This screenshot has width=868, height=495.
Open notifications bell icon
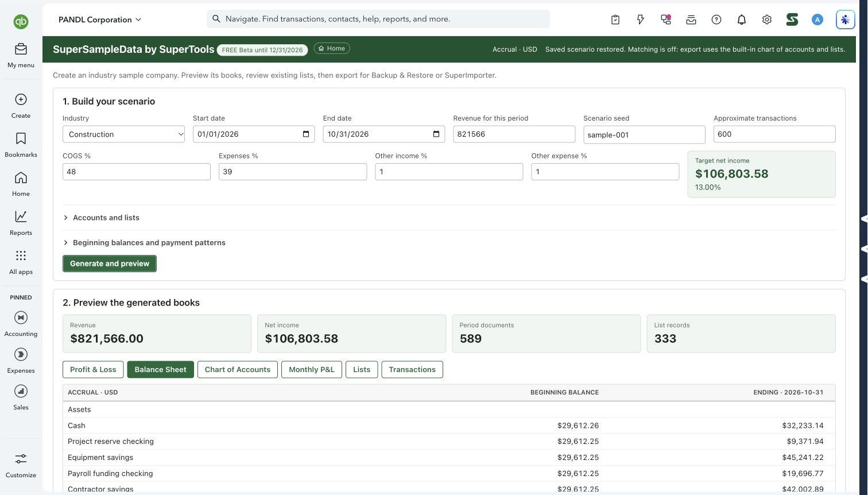point(742,20)
